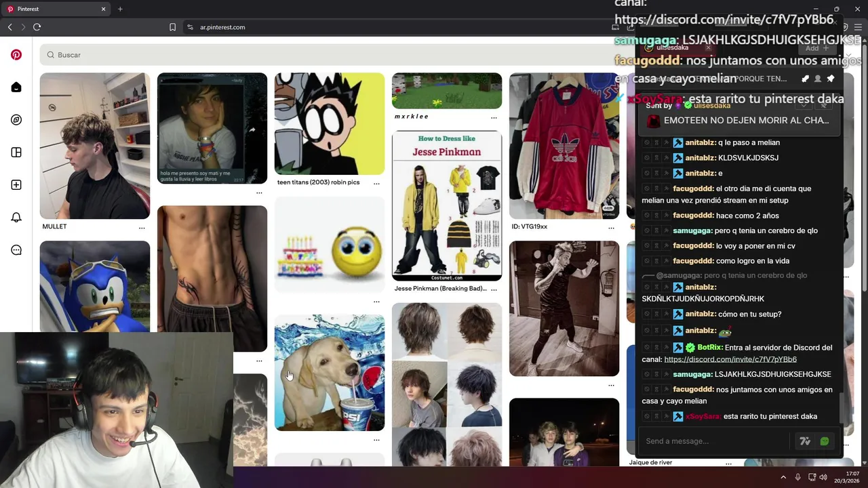Open the notifications bell icon
The width and height of the screenshot is (868, 488).
(x=16, y=218)
